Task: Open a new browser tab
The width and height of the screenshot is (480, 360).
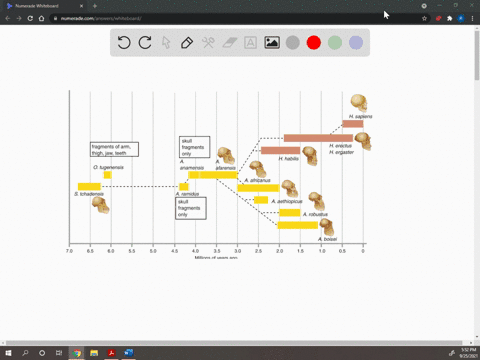Action: 95,6
